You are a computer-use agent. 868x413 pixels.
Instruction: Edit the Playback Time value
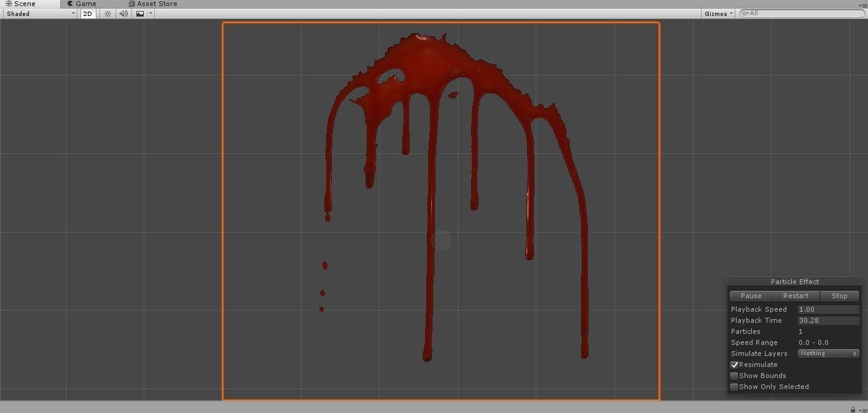[x=828, y=320]
